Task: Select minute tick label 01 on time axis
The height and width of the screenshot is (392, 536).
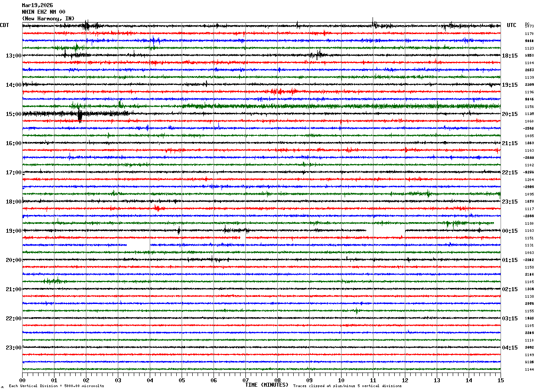Action: (54, 380)
